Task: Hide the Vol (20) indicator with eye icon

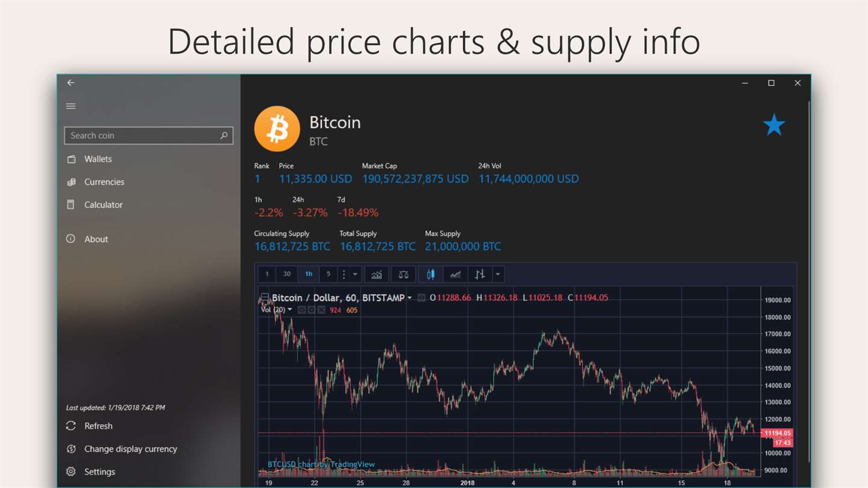Action: tap(301, 310)
